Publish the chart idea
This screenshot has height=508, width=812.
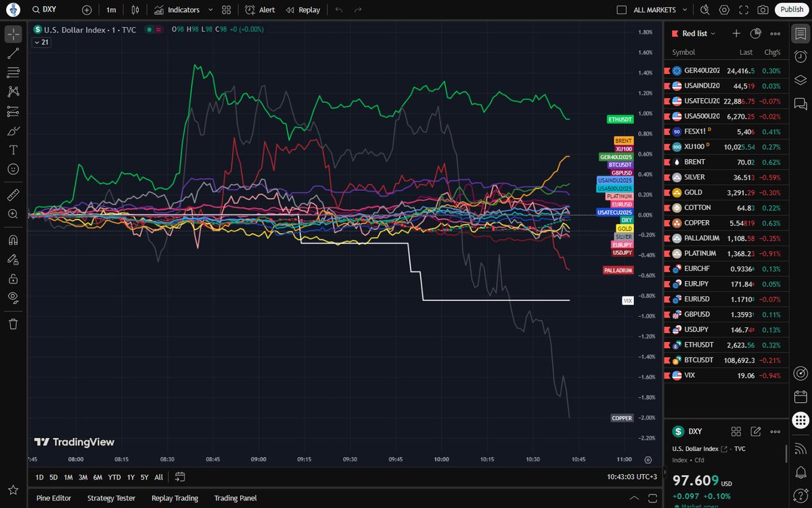click(791, 9)
